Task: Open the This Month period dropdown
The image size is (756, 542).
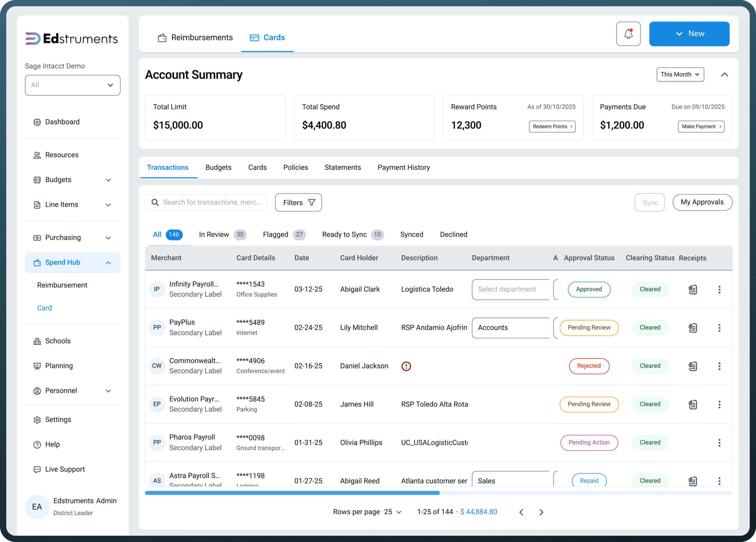Action: click(x=680, y=74)
